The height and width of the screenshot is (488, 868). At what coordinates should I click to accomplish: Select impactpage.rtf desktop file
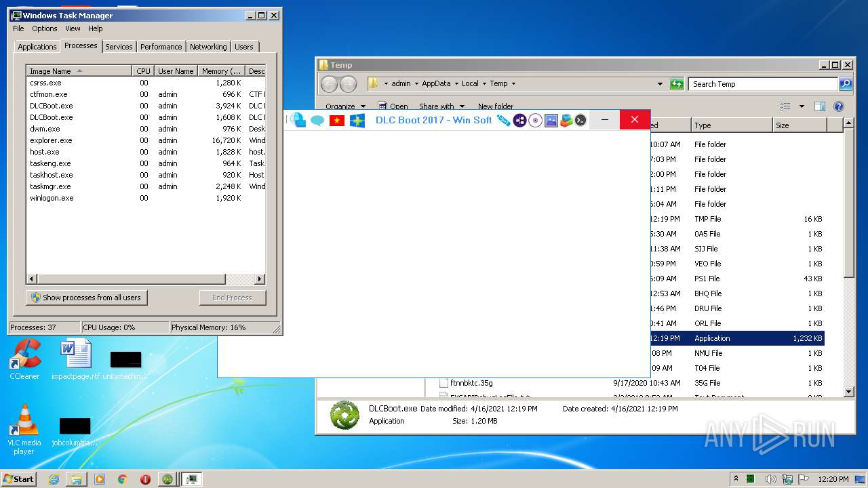(75, 359)
